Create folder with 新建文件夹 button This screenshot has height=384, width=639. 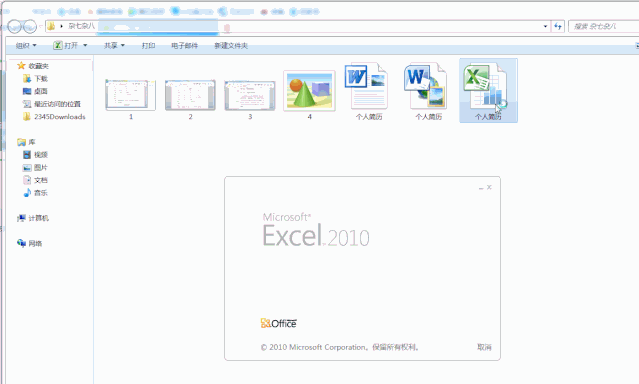(x=231, y=46)
